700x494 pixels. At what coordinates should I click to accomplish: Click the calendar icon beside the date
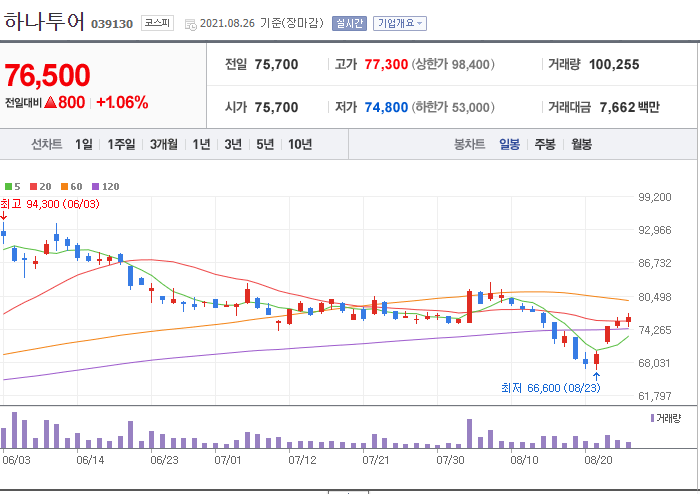pos(191,25)
